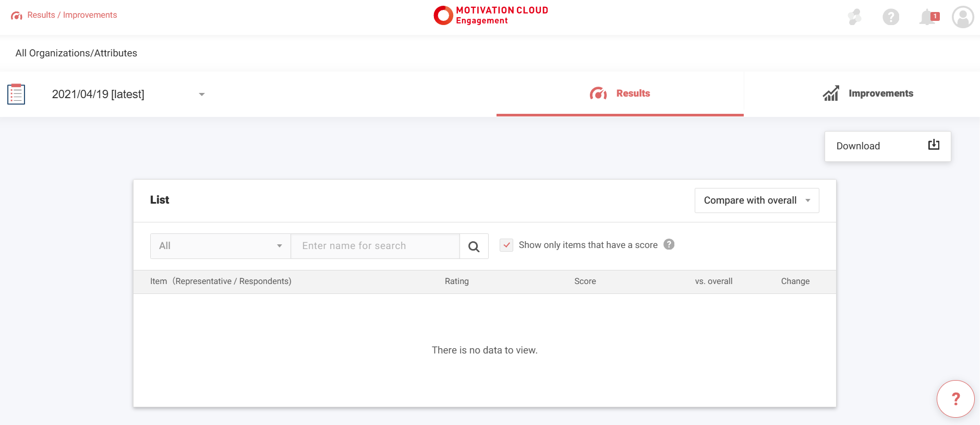Click the Download button

[887, 146]
